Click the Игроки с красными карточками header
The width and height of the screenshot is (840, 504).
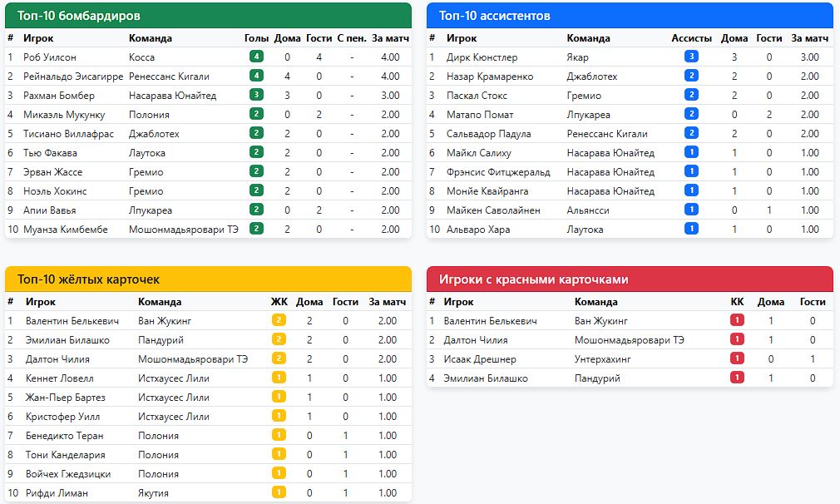[630, 279]
